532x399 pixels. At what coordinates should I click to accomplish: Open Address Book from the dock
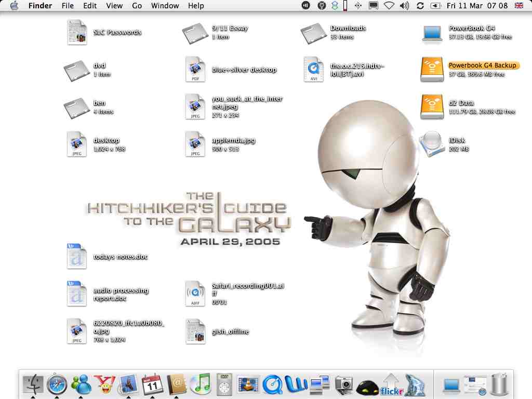point(177,384)
